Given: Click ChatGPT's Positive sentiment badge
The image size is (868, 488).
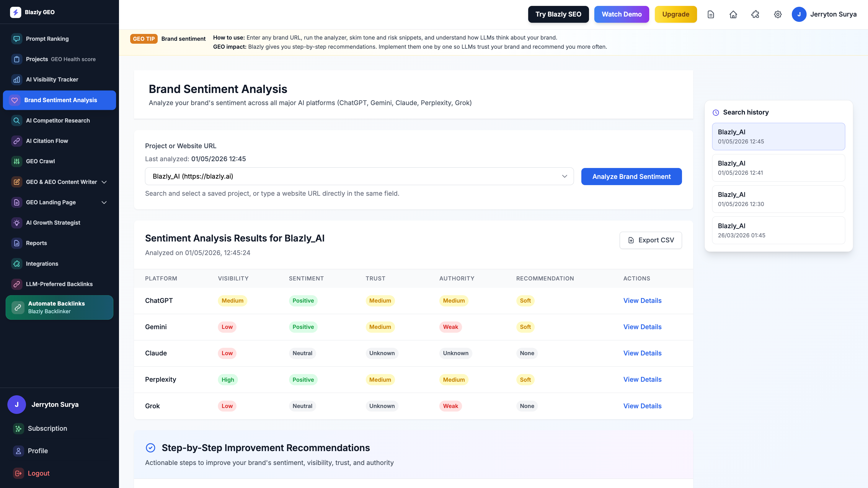Looking at the screenshot, I should pos(303,301).
